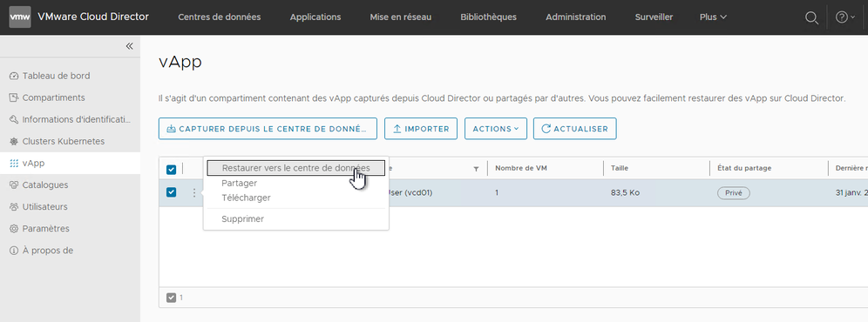Select Télécharger from the context menu
Image resolution: width=868 pixels, height=322 pixels.
tap(246, 198)
